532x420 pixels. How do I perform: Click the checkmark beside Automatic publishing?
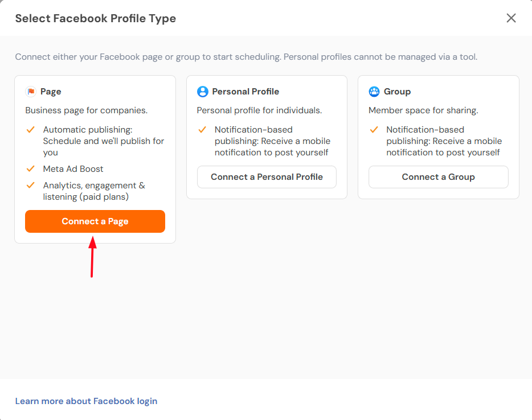click(31, 130)
